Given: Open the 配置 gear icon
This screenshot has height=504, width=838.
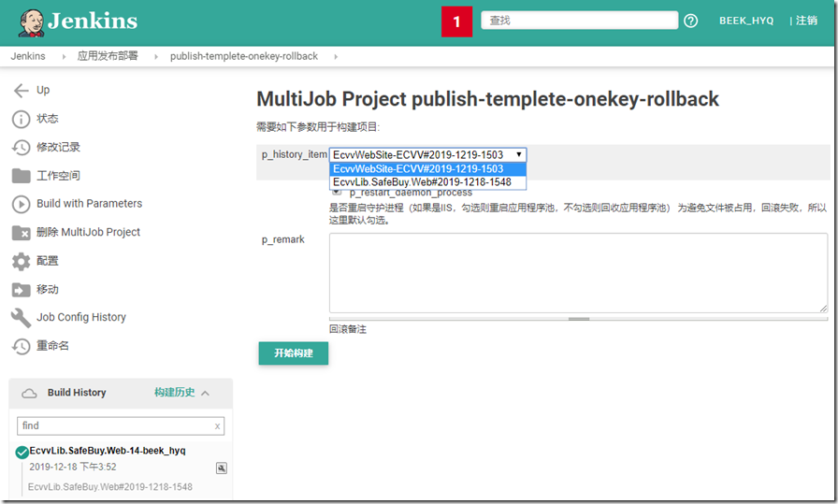Looking at the screenshot, I should [21, 262].
